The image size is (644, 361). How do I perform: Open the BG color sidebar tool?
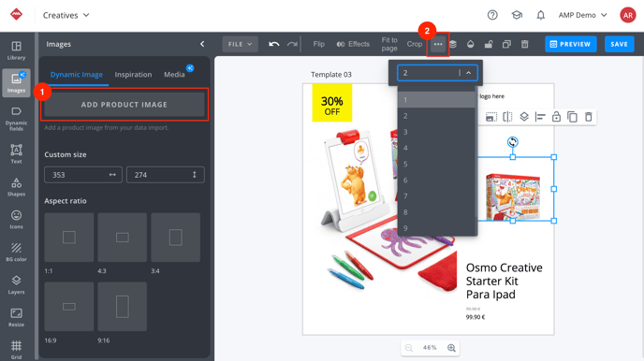pos(17,252)
